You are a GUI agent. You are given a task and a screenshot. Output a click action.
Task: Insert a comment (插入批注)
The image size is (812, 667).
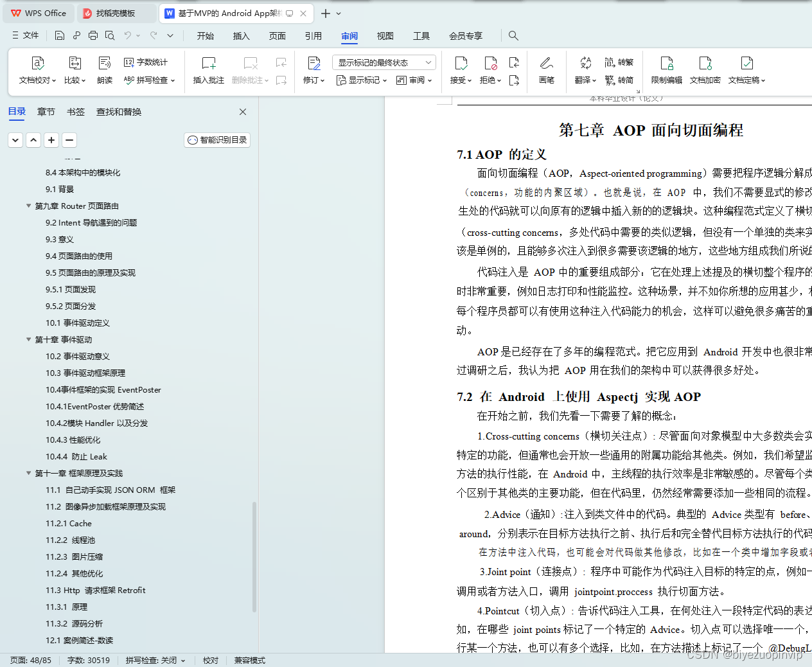click(209, 71)
